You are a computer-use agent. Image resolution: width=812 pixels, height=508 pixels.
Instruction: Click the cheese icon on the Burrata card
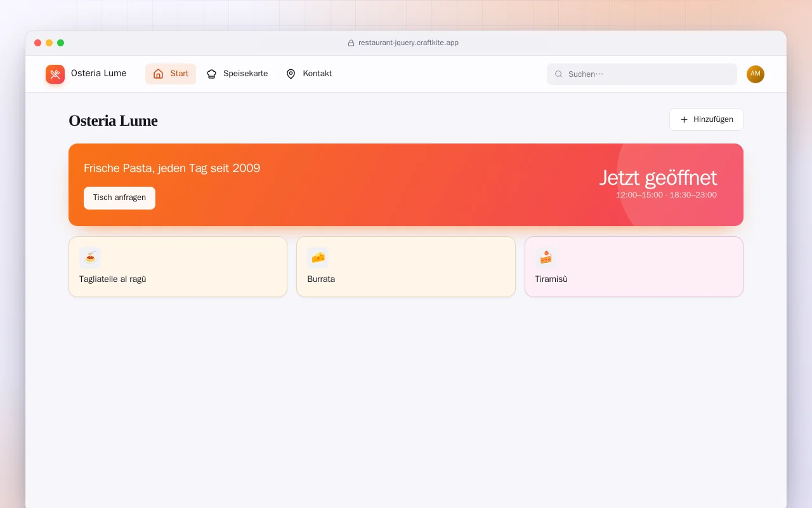click(x=318, y=257)
